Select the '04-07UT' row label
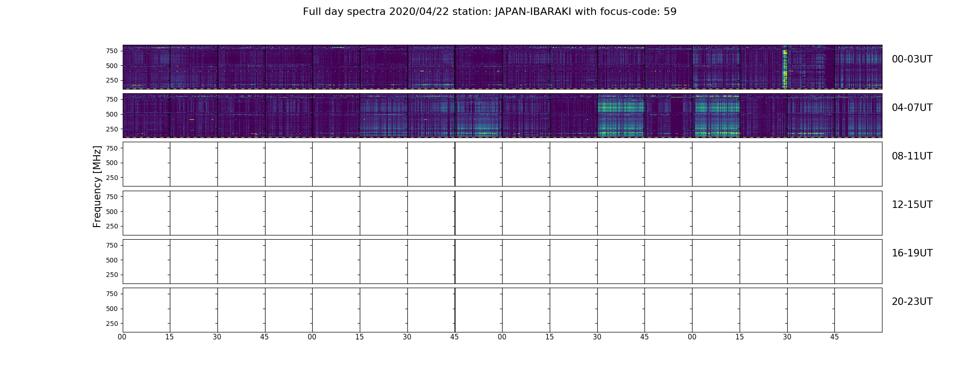The image size is (980, 373). [912, 108]
